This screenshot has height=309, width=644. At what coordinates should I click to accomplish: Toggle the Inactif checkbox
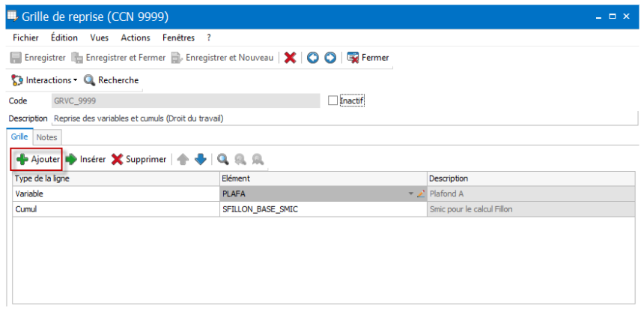[x=332, y=100]
